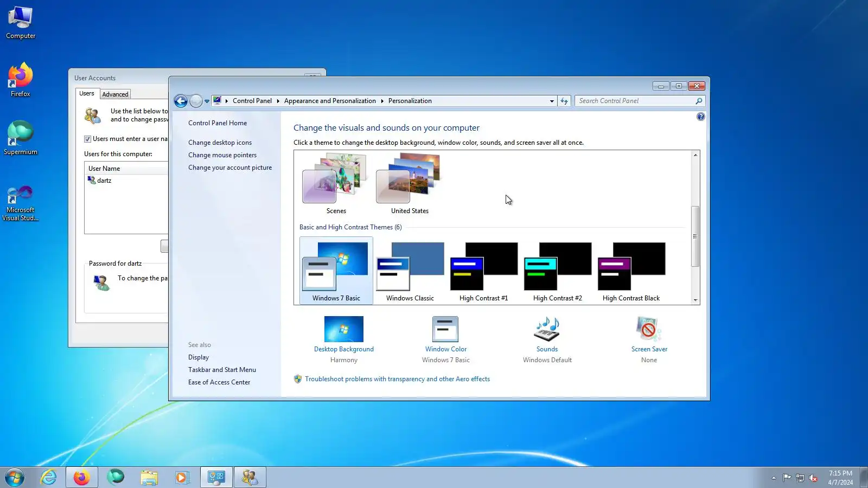Click Personalization in the breadcrumb
868x488 pixels.
point(410,101)
